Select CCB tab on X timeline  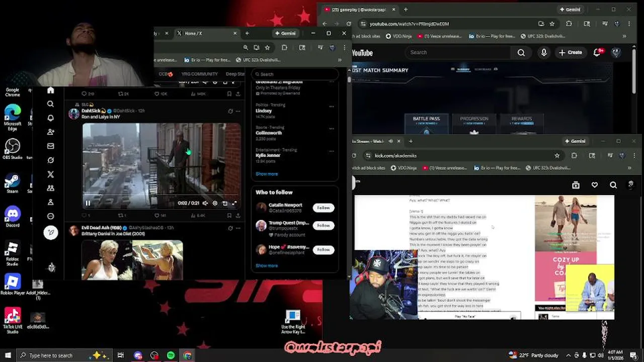pyautogui.click(x=166, y=74)
